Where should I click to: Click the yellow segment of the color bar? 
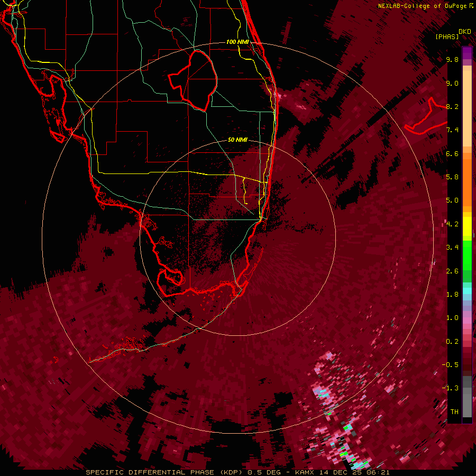click(x=467, y=226)
